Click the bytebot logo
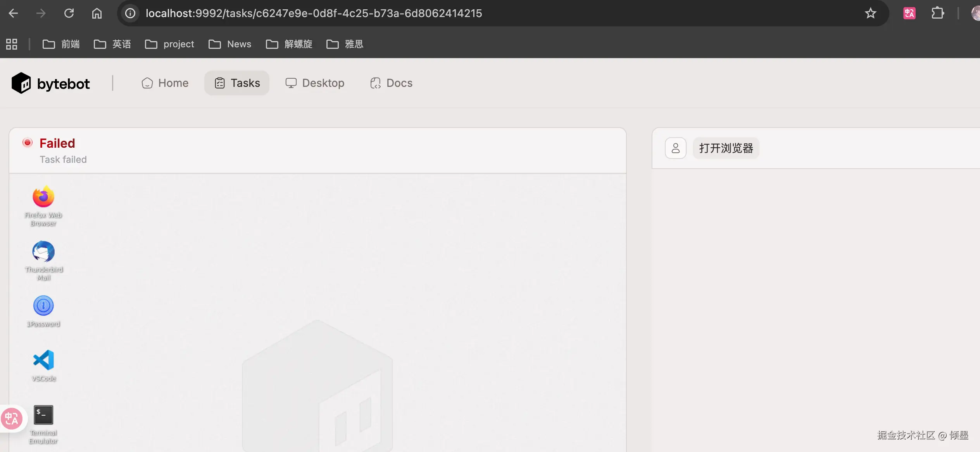 click(51, 83)
